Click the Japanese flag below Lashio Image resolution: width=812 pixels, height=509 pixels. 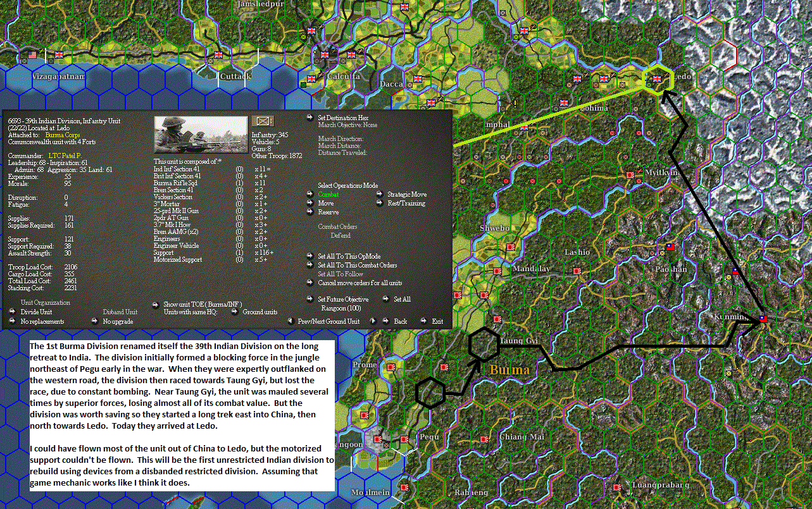coord(576,271)
